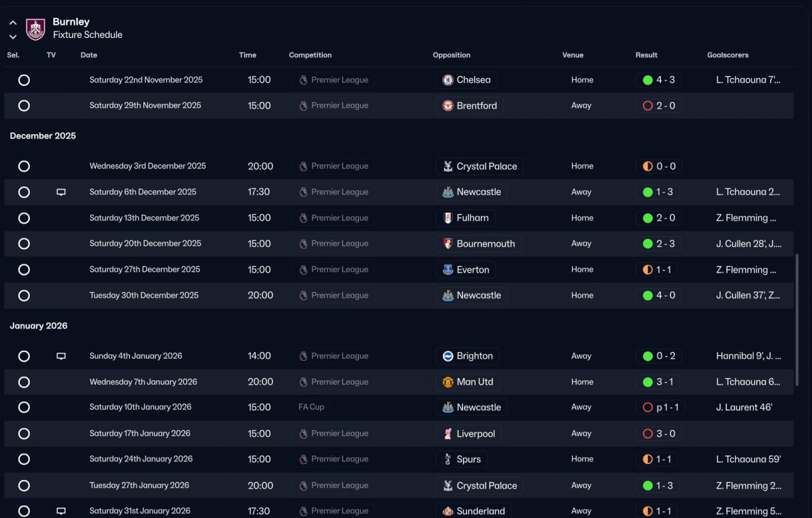
Task: Click the Fixture Schedule subtitle
Action: coord(88,35)
